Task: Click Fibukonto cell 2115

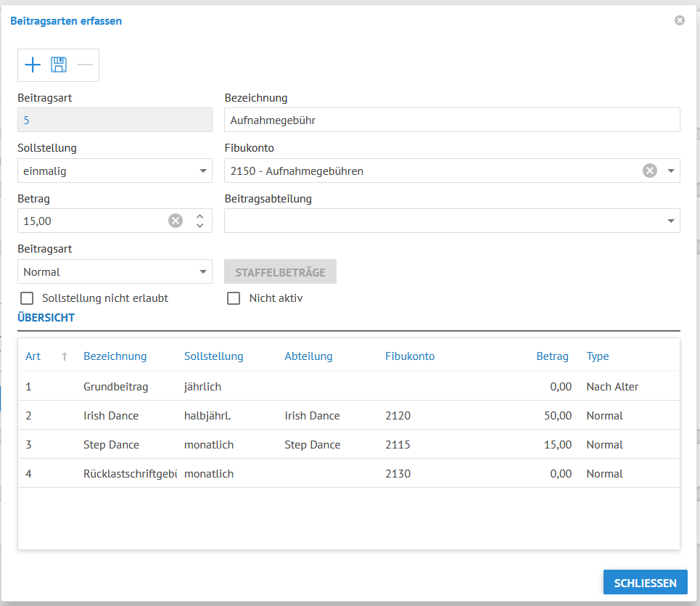Action: tap(398, 445)
